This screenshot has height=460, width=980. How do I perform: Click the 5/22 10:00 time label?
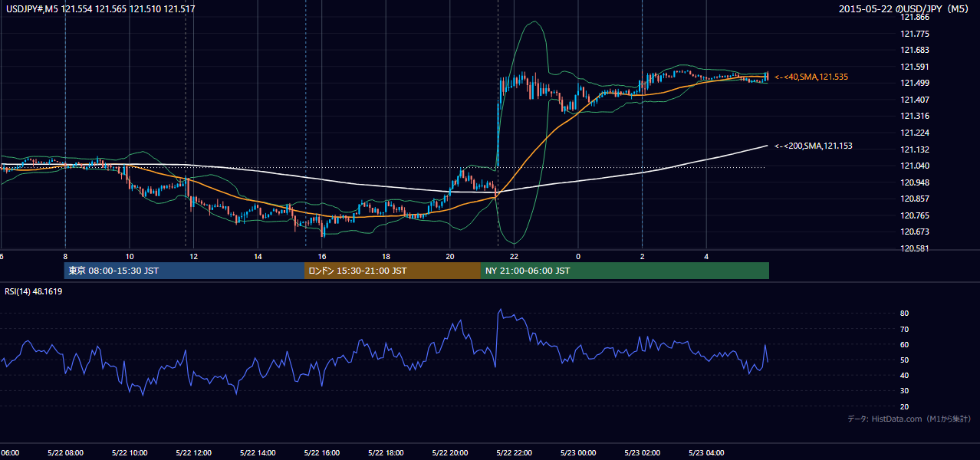tap(130, 453)
